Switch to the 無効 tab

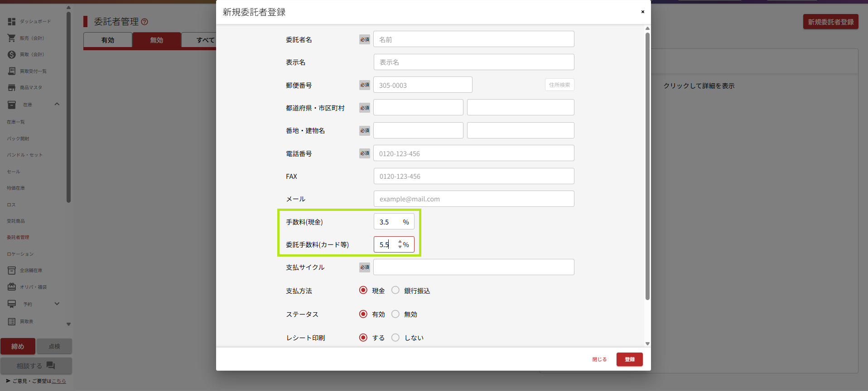pyautogui.click(x=157, y=40)
